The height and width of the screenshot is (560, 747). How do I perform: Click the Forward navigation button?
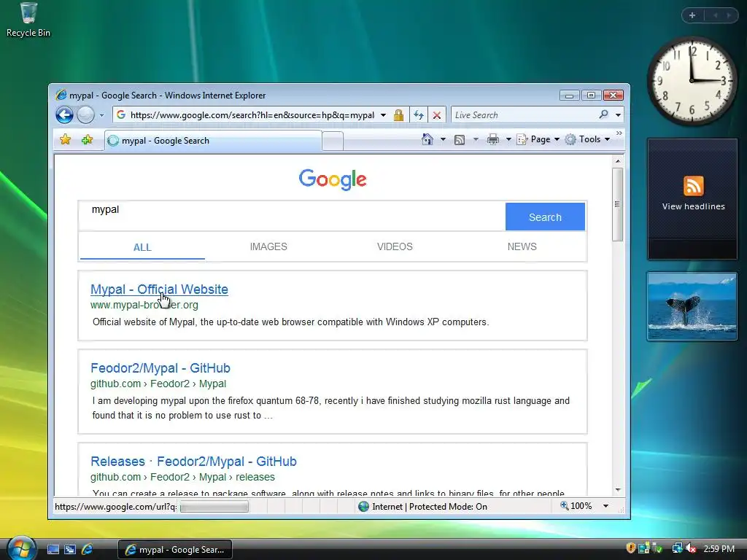86,114
